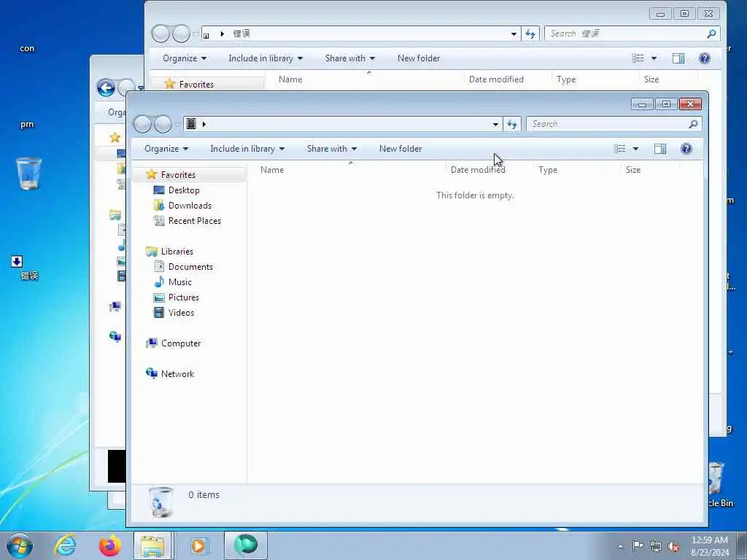Click search magnifier in front window
The width and height of the screenshot is (747, 560).
693,124
